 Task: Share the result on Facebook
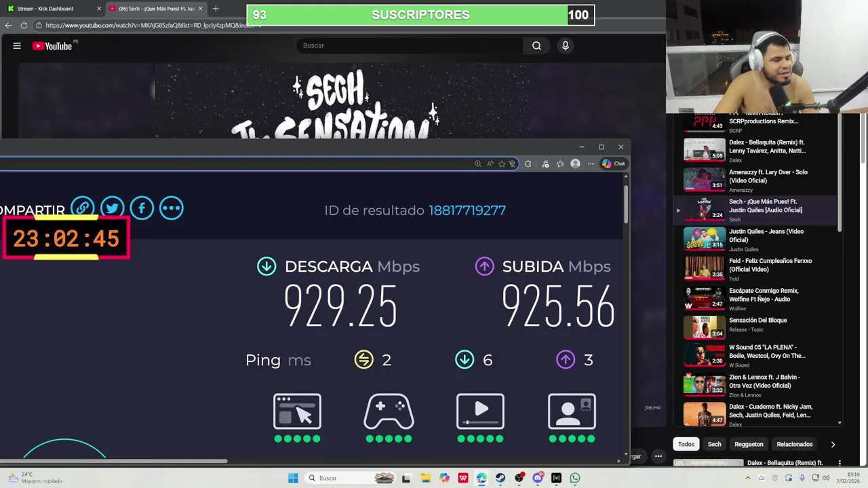pos(142,207)
